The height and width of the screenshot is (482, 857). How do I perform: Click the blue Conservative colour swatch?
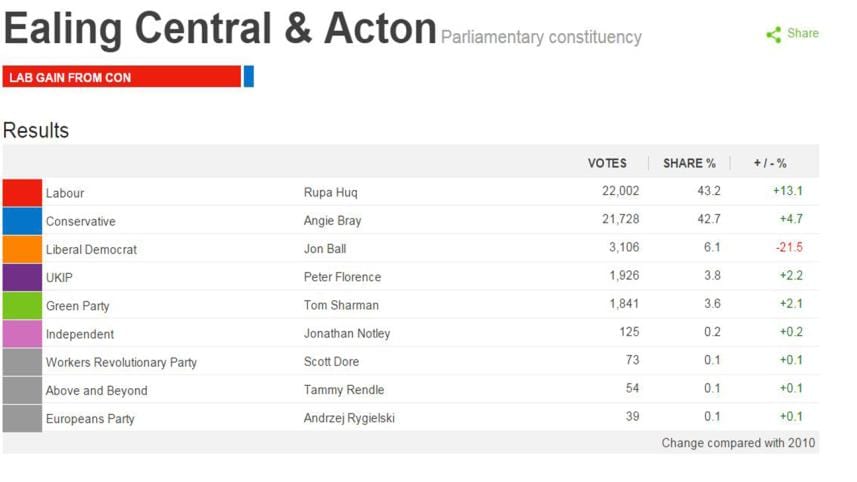pos(22,220)
